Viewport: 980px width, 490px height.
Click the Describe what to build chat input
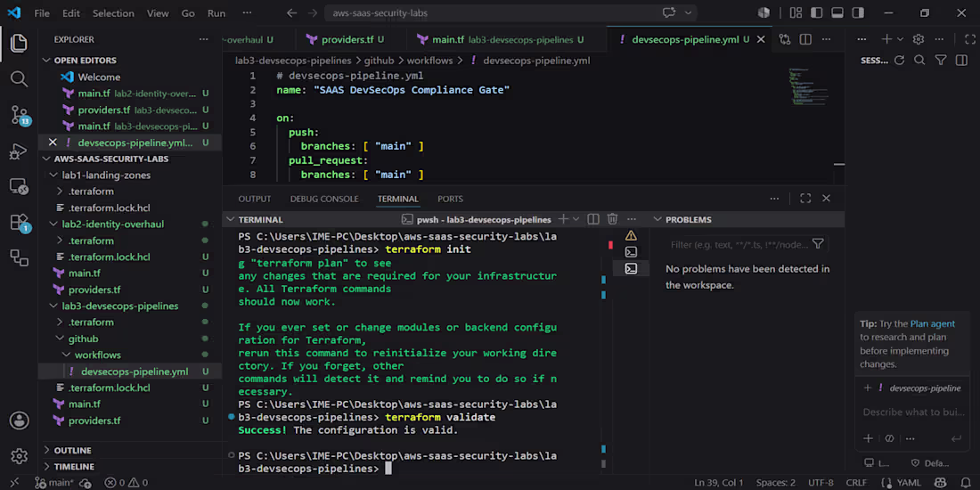(x=912, y=412)
